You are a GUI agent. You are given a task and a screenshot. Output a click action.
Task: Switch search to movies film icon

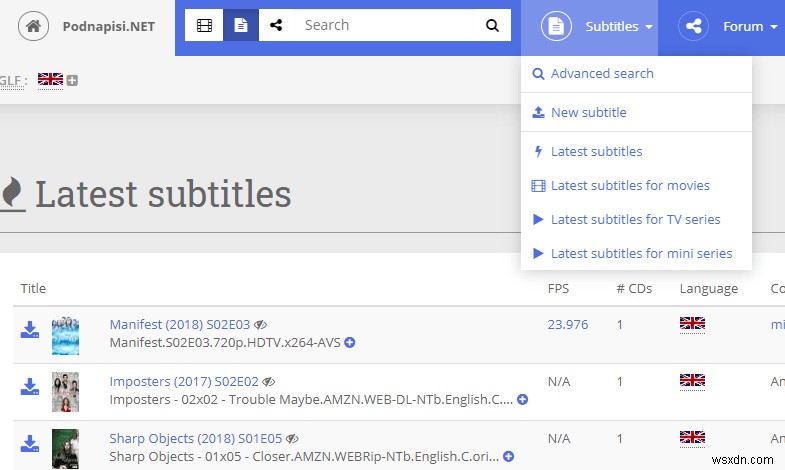pos(204,25)
